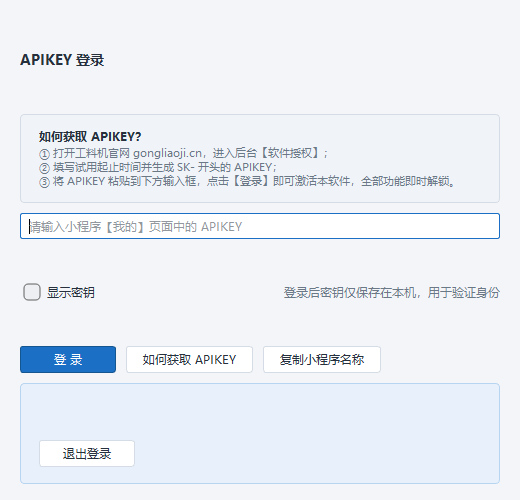
Task: Click the 登录后密钥仅保存在本机 note text
Action: [350, 293]
